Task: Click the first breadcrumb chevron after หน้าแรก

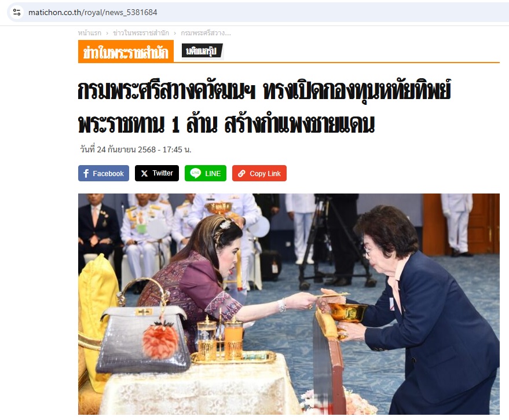Action: [107, 33]
